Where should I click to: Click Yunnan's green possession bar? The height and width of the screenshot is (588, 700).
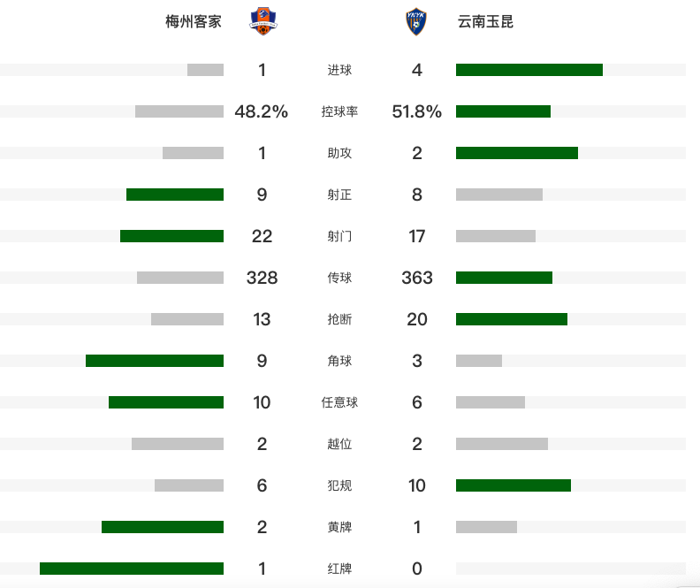pos(503,111)
